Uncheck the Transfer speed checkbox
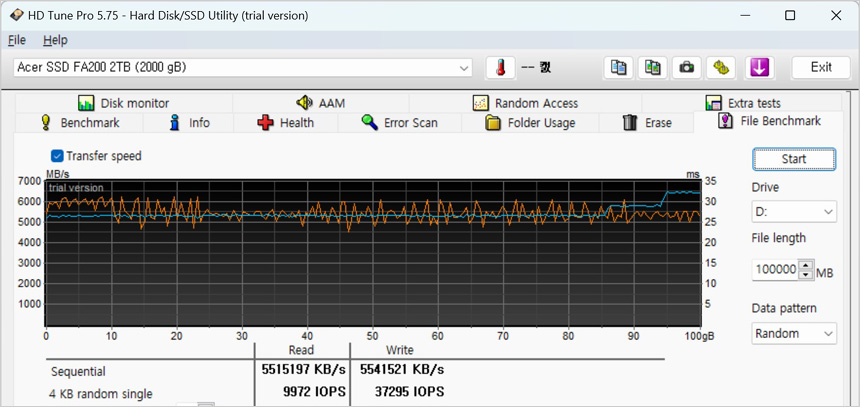 [57, 156]
